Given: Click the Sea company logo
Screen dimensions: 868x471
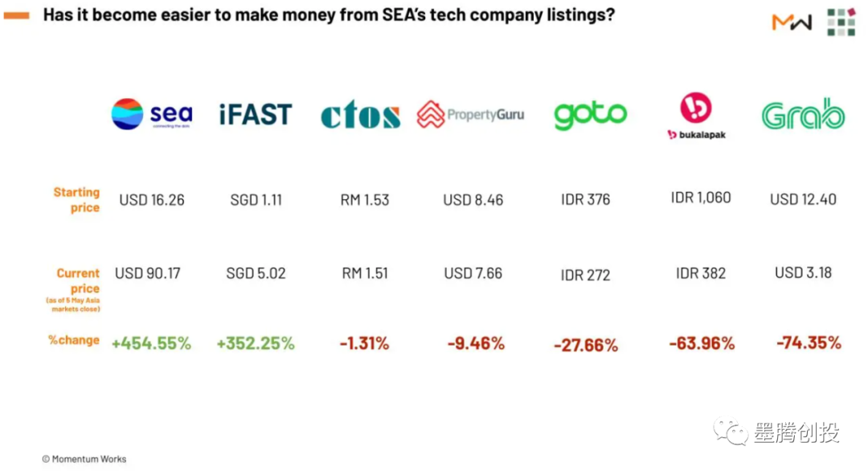Looking at the screenshot, I should pyautogui.click(x=151, y=114).
